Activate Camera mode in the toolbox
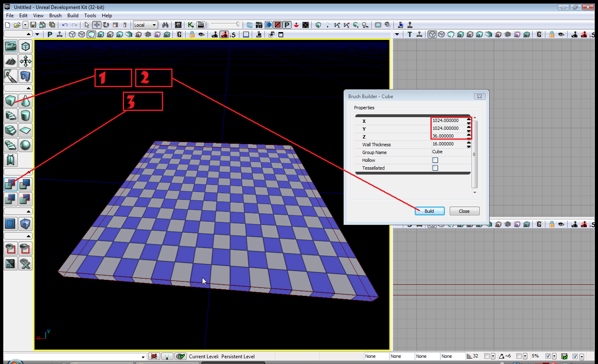Screen dimensions: 598x364 coord(11,46)
